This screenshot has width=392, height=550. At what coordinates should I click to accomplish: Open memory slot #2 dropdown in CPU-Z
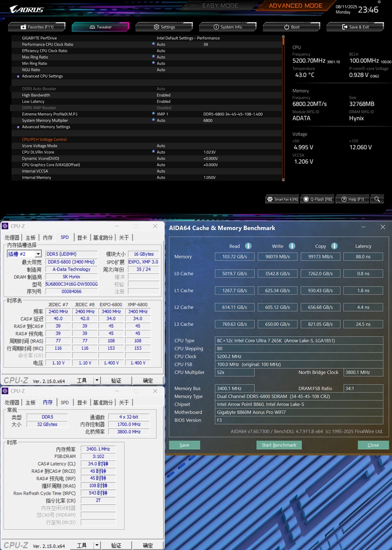tap(38, 254)
